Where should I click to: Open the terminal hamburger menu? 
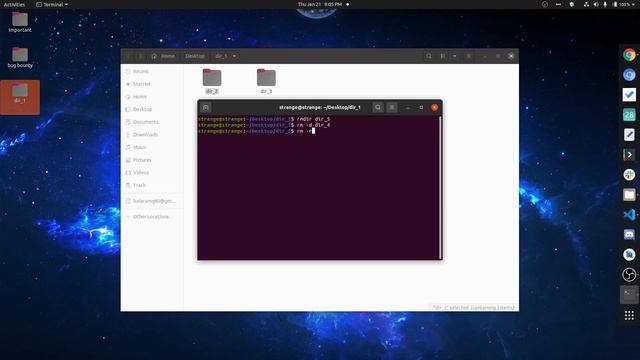pos(392,107)
